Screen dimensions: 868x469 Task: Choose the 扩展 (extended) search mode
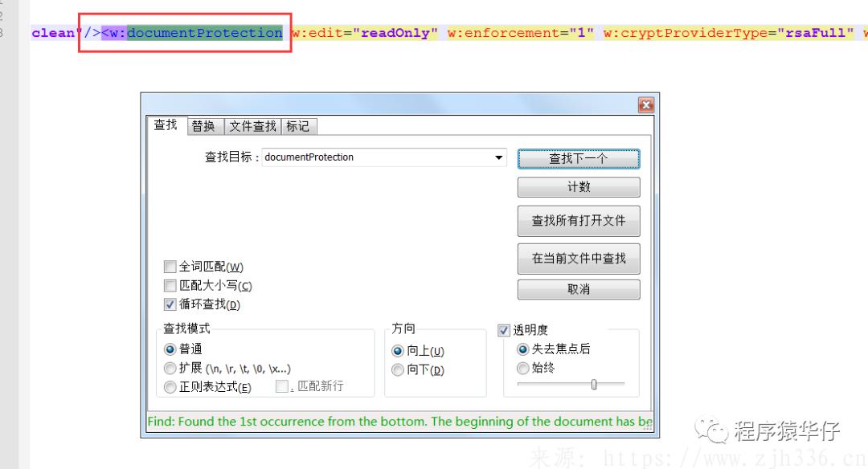click(x=170, y=369)
